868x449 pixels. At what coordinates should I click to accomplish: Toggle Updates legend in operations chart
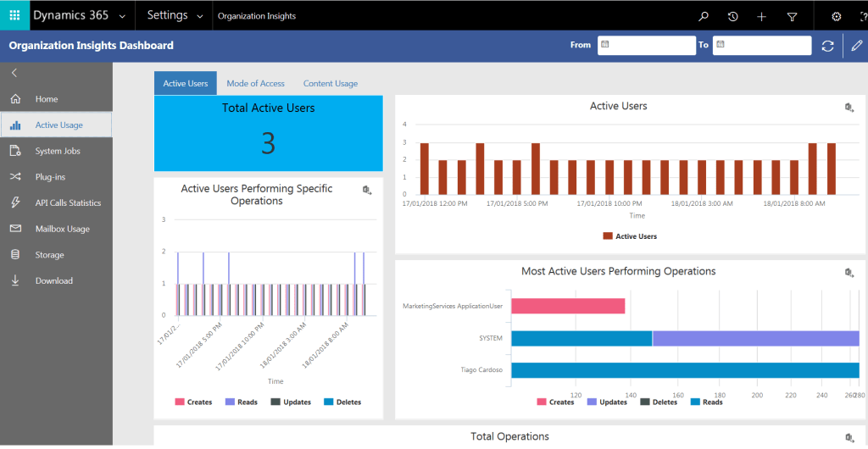point(606,402)
